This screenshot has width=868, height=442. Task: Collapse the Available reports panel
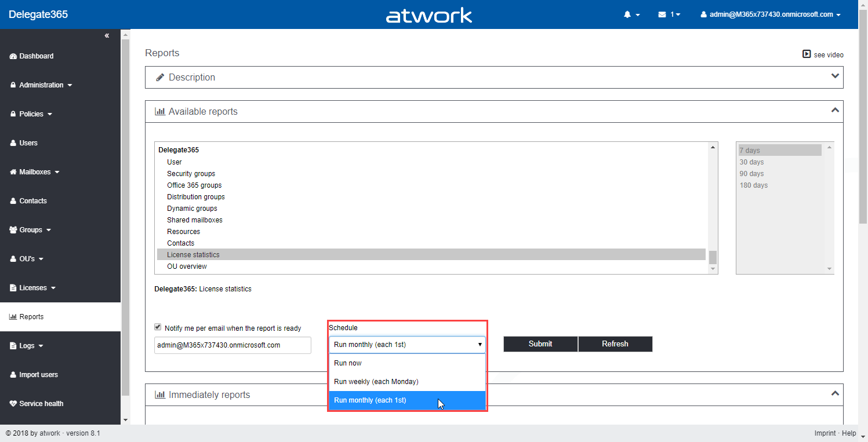[835, 110]
